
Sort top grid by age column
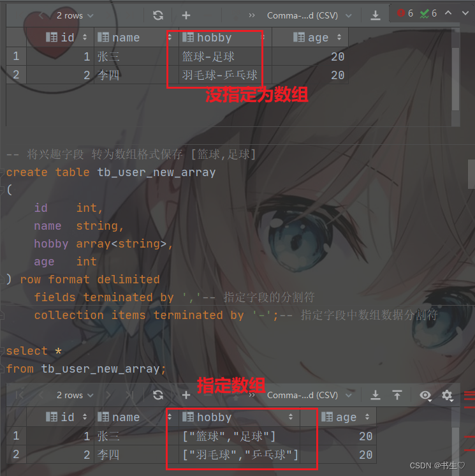coord(339,37)
